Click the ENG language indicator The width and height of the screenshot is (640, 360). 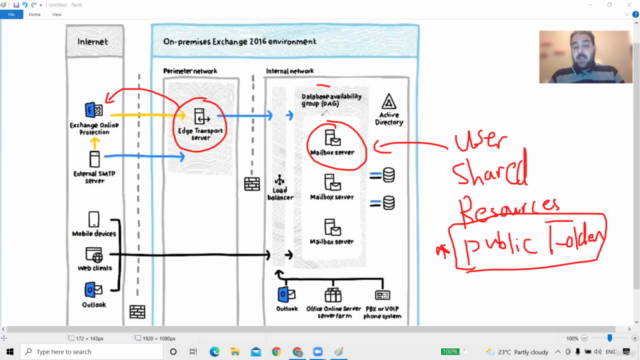tap(610, 352)
